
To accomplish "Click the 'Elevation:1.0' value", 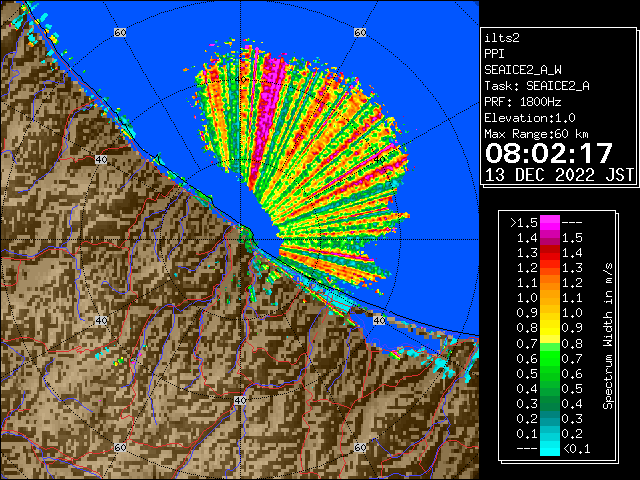I will coord(530,118).
